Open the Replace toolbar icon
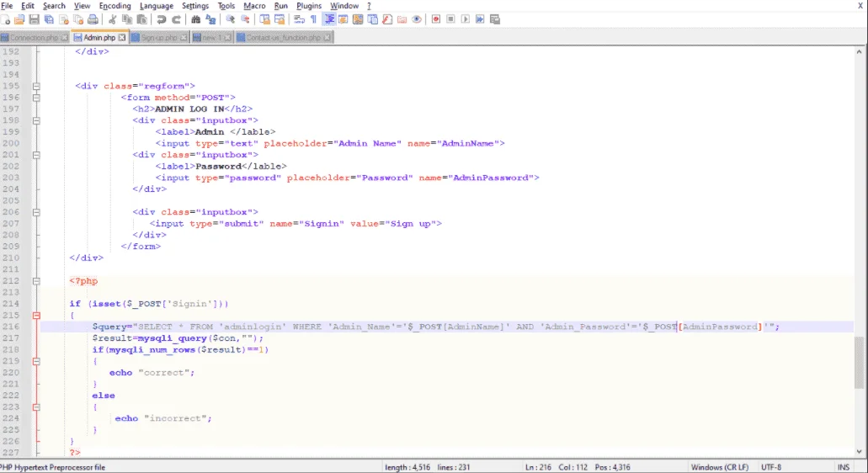 (x=210, y=19)
